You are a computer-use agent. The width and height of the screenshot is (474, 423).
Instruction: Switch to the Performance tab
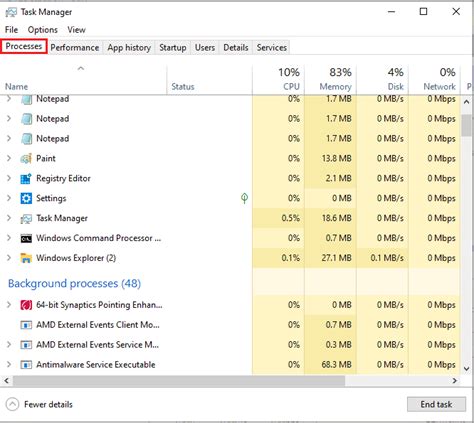pos(75,48)
